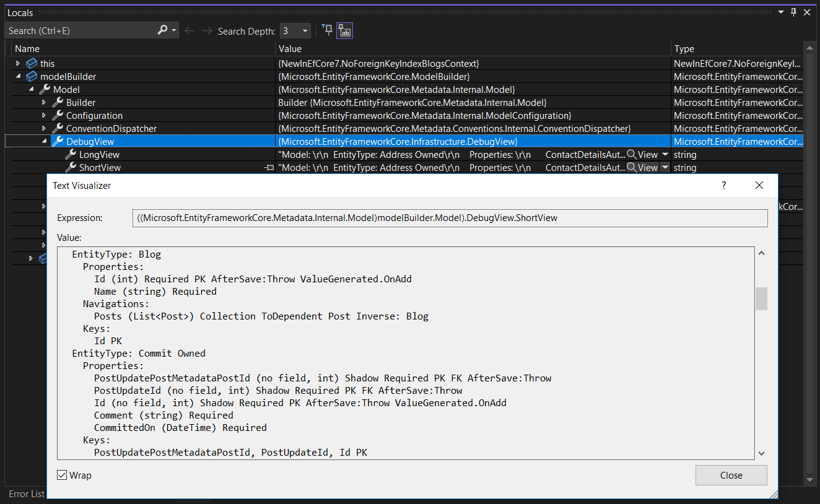Click the search magnifier in the Locals search box
Image resolution: width=820 pixels, height=504 pixels.
point(162,30)
